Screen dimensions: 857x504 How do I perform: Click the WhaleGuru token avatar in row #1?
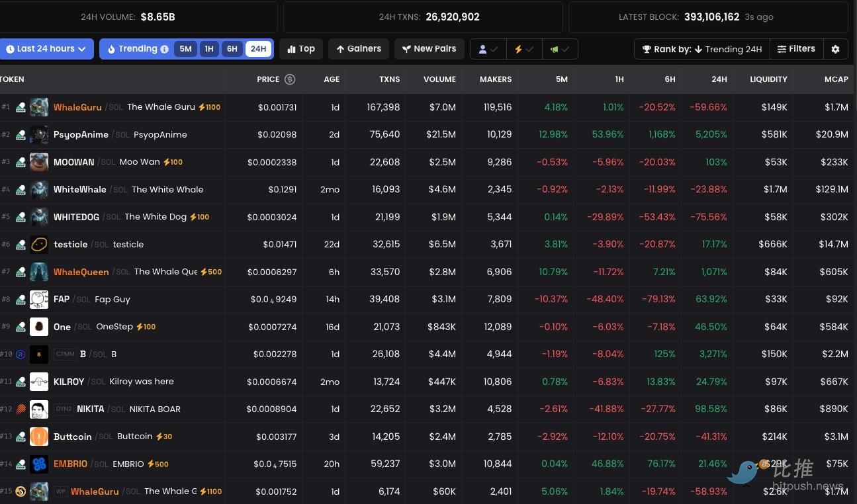coord(39,107)
